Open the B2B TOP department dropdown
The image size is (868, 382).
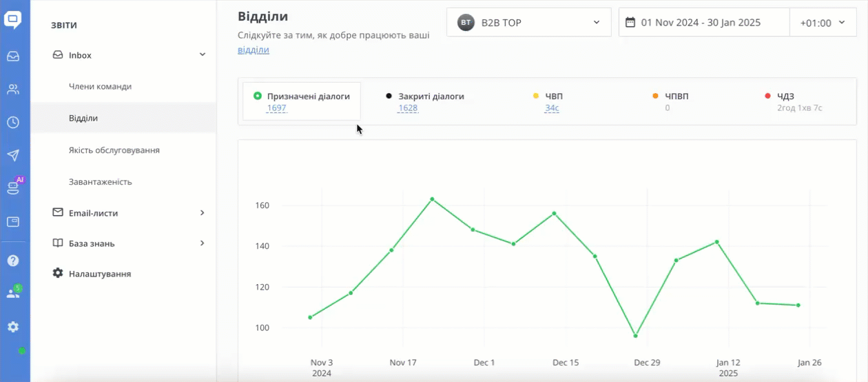coord(529,23)
